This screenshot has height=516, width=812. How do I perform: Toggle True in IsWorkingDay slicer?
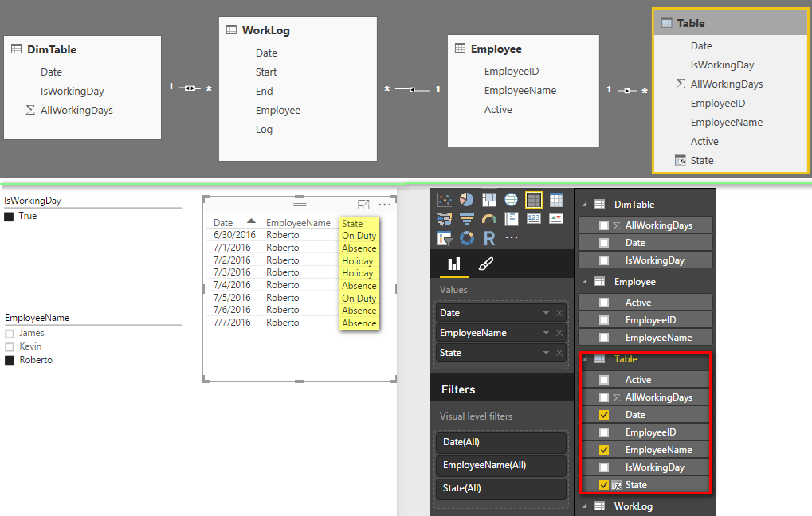(x=9, y=217)
